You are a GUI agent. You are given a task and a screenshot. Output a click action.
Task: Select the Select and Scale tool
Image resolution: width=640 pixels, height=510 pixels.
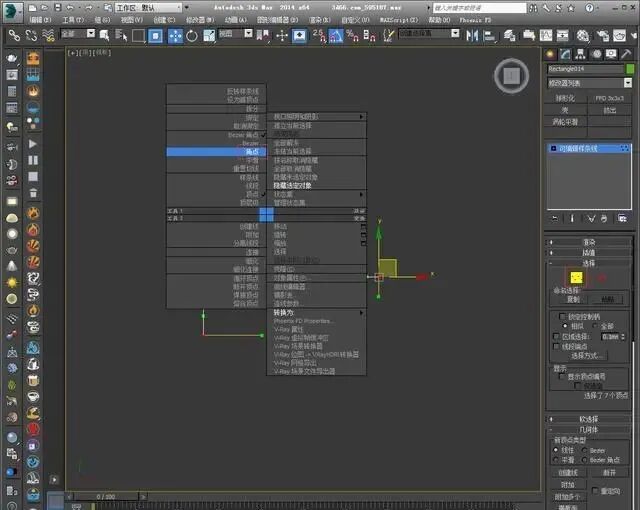[209, 36]
